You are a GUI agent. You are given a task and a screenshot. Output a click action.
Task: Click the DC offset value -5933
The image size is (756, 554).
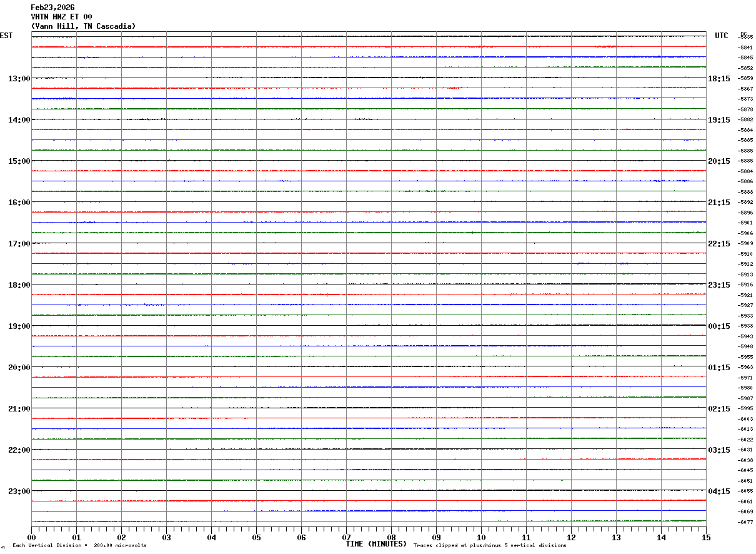tap(745, 316)
